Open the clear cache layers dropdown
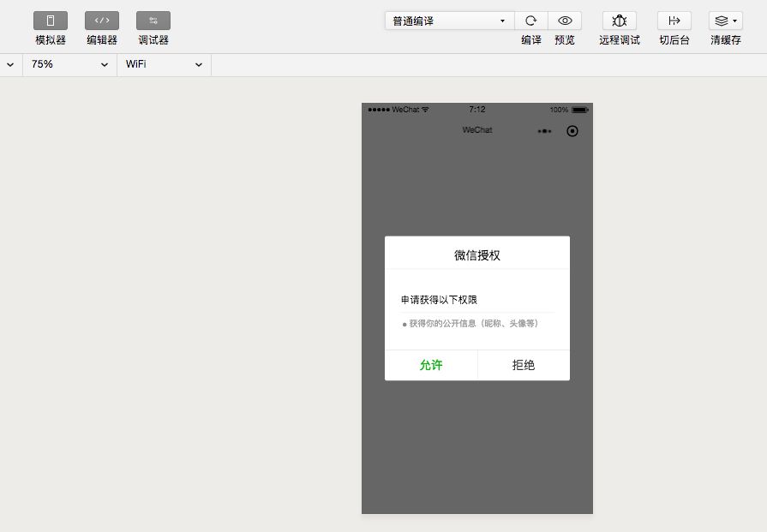The image size is (767, 532). [x=725, y=21]
